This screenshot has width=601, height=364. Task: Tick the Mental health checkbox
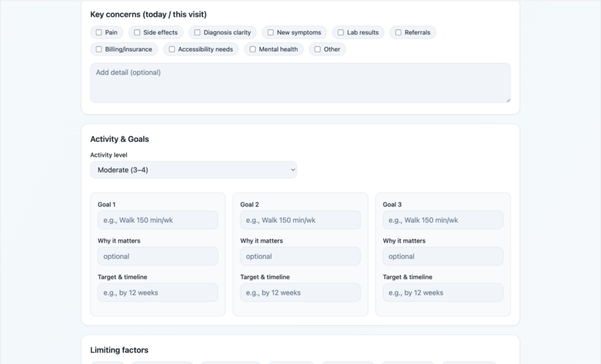click(253, 49)
